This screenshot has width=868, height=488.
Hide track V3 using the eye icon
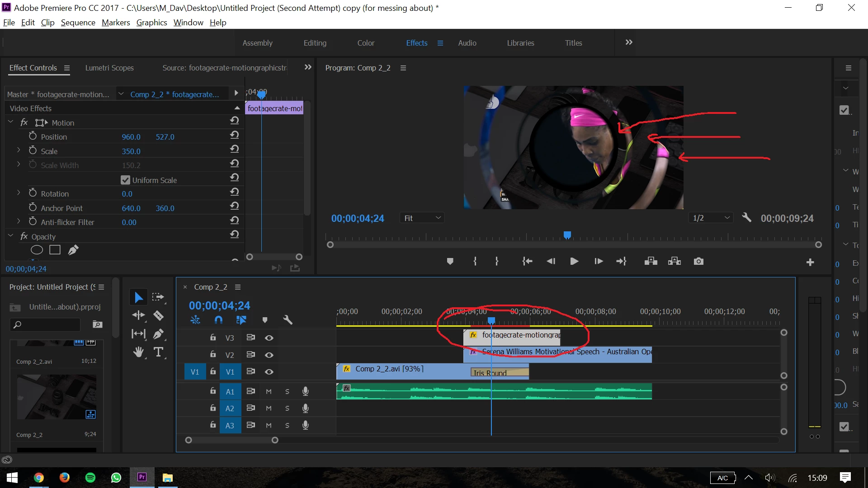coord(269,338)
